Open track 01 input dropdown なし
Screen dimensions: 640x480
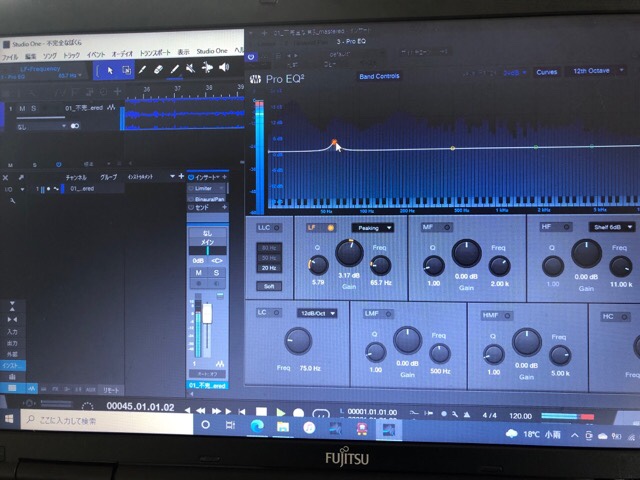tap(41, 127)
